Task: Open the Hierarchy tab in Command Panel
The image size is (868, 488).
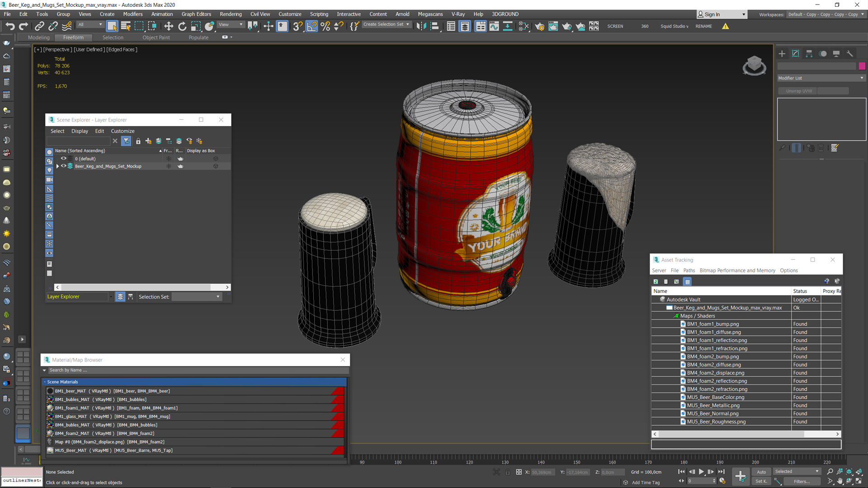Action: coord(809,54)
